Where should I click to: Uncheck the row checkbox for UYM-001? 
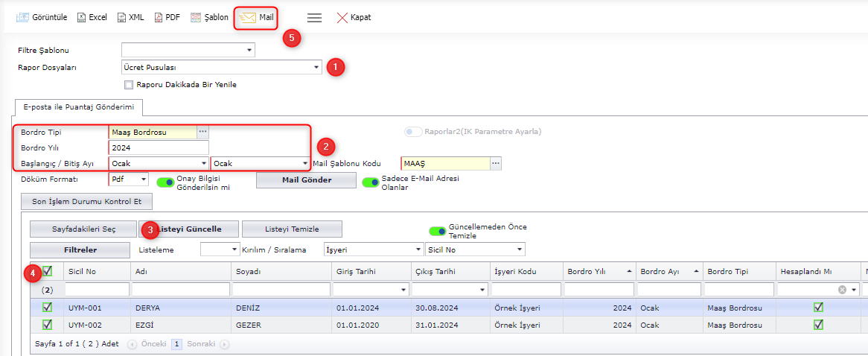(x=48, y=308)
